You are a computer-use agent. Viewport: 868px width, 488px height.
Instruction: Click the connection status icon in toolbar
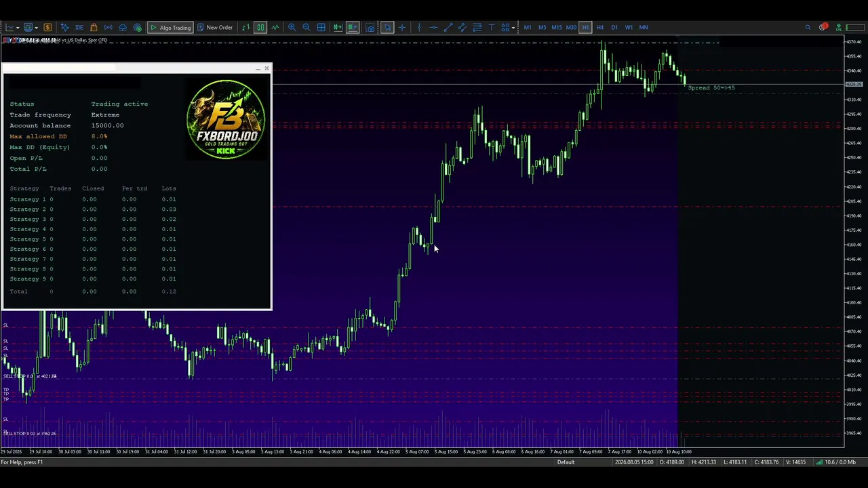tap(839, 27)
